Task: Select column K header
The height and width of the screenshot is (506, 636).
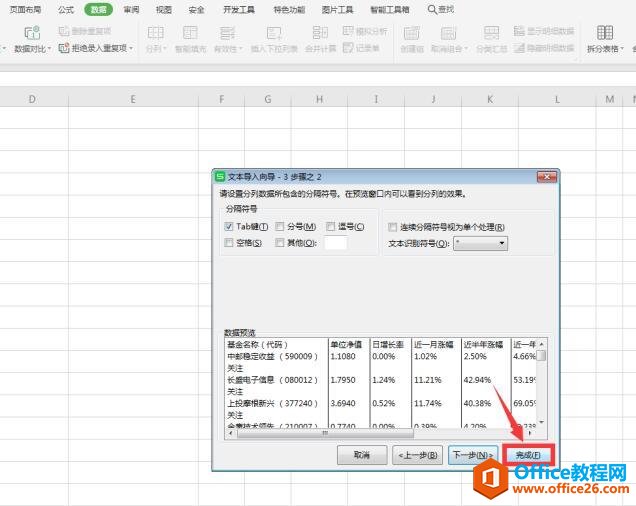Action: [490, 99]
